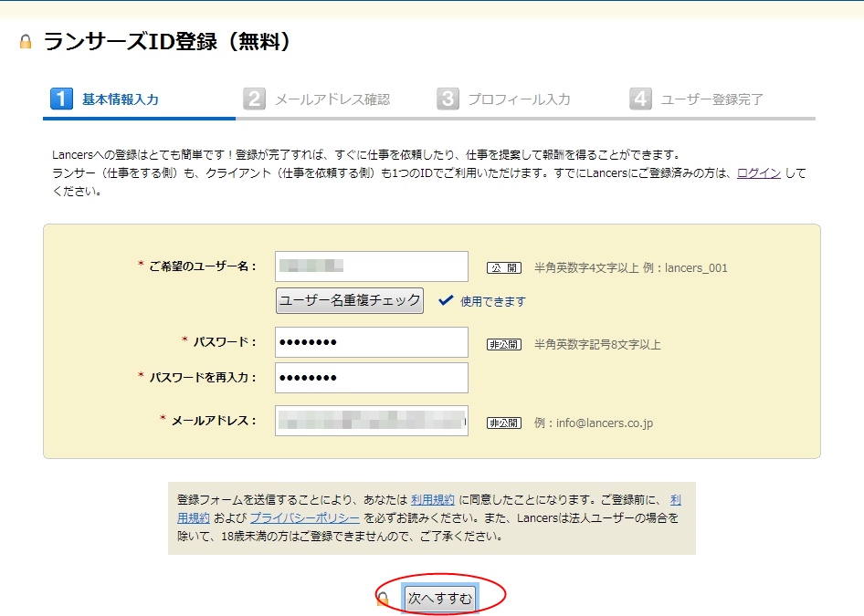Click the 公開 badge next to username

tap(503, 268)
